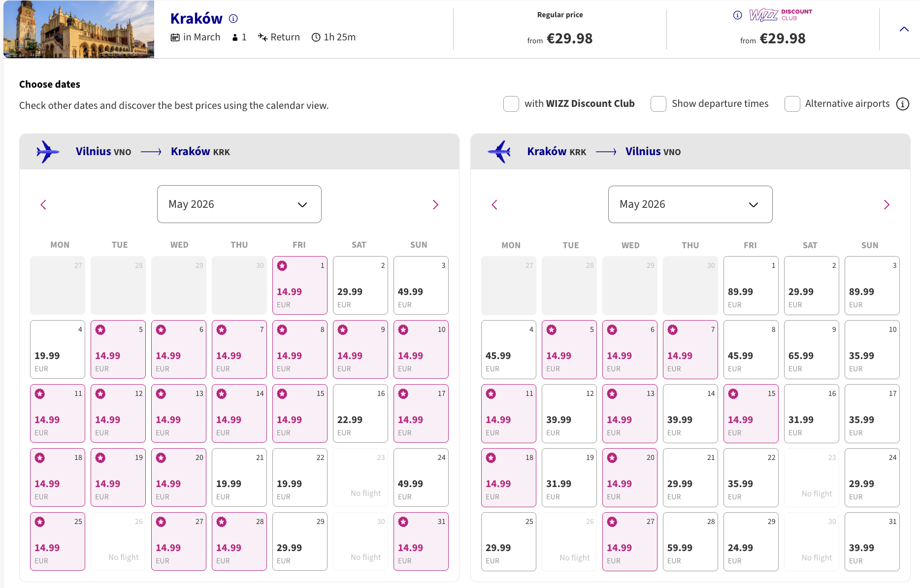This screenshot has height=588, width=920.
Task: Click the Alternative airports info icon
Action: [902, 104]
